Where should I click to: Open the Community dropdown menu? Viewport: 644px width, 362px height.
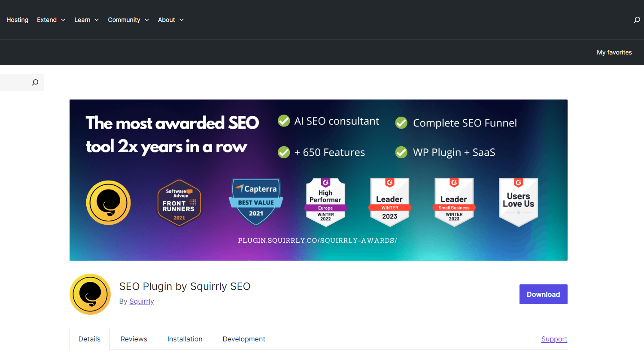tap(128, 20)
